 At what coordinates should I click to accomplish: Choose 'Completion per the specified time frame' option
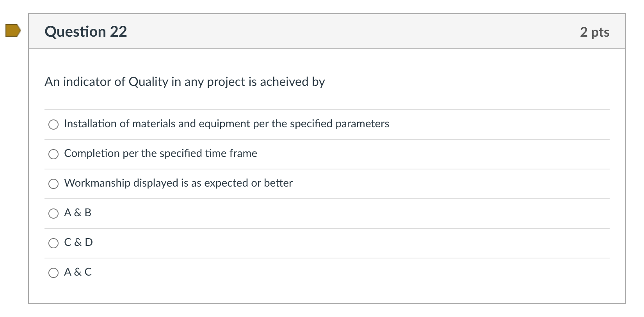[x=53, y=154]
